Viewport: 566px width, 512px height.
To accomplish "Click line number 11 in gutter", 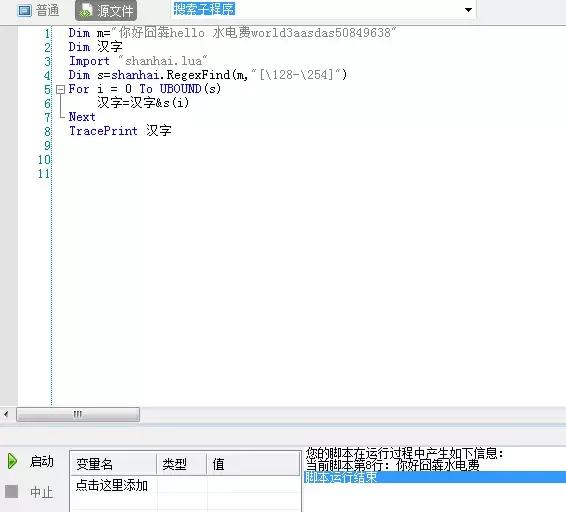I will pos(44,174).
